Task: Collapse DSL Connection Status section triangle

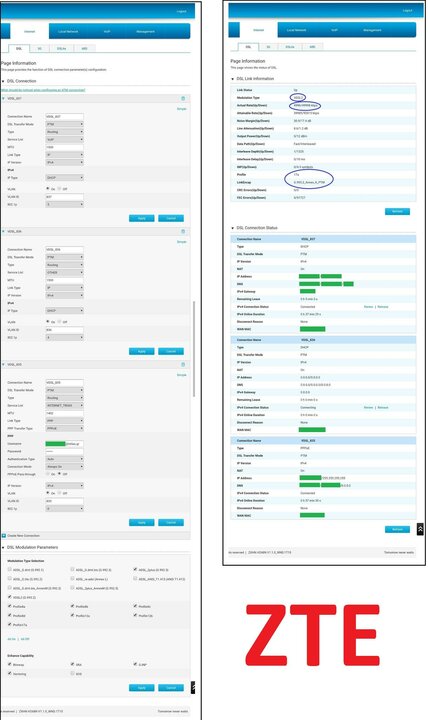Action: click(232, 228)
